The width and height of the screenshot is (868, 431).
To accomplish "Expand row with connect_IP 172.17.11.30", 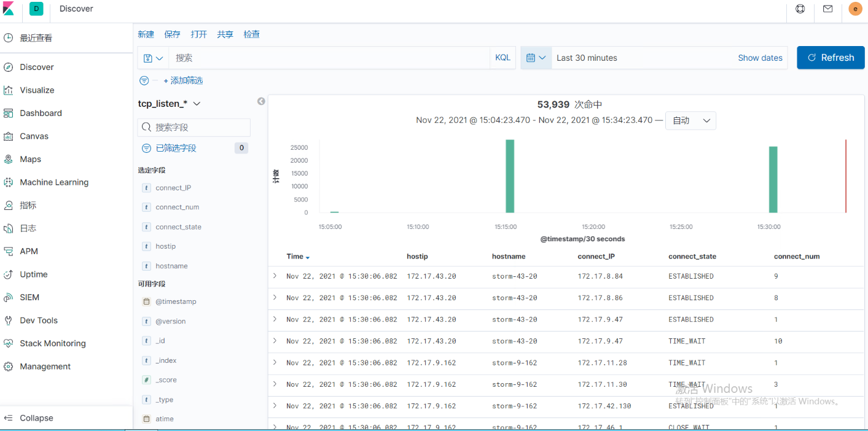I will (275, 384).
